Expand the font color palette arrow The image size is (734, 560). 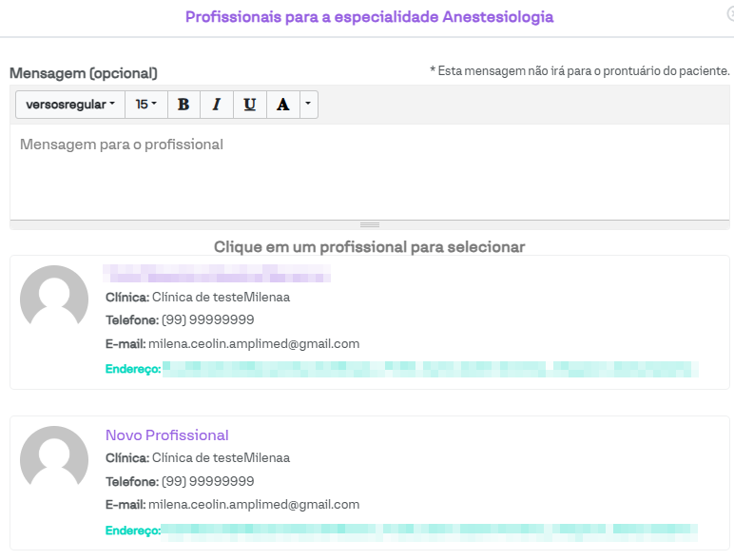(308, 105)
